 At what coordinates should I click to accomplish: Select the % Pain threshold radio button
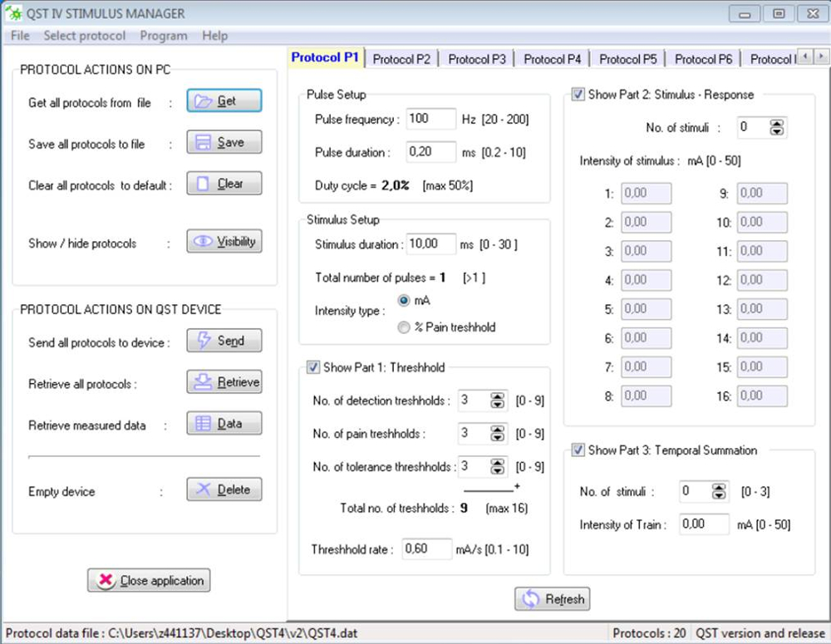pyautogui.click(x=405, y=327)
